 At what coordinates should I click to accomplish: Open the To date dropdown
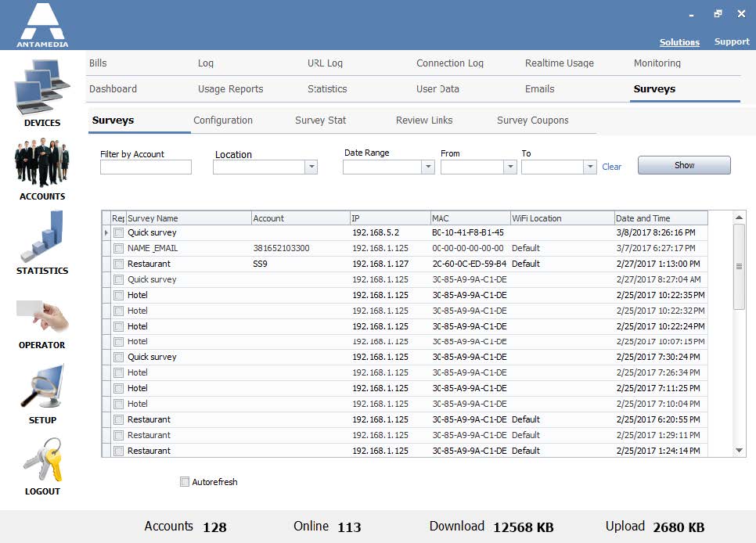590,167
